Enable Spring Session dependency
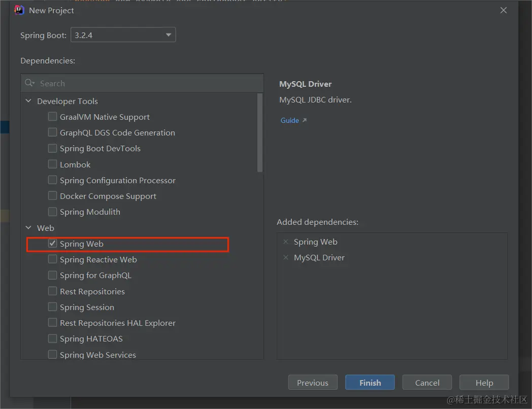This screenshot has height=409, width=532. pos(52,307)
